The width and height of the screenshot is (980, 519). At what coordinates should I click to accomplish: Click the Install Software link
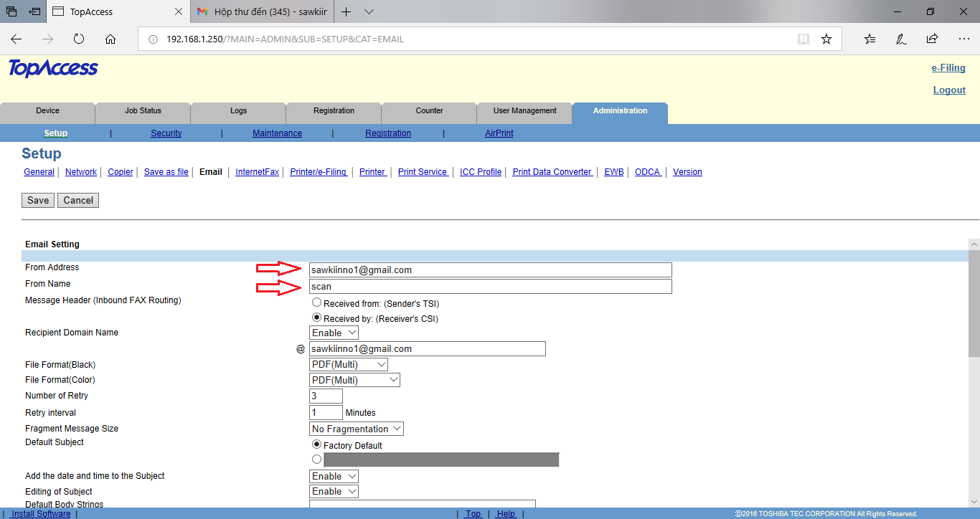40,514
